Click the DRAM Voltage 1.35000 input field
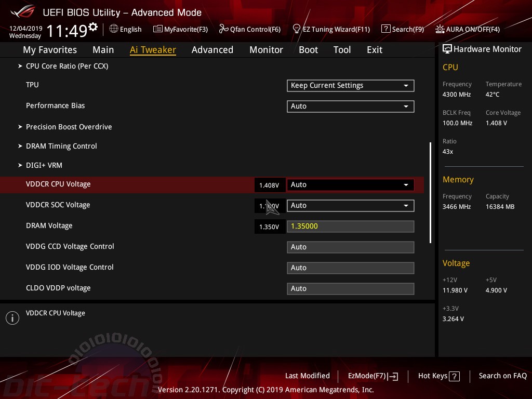 click(x=351, y=227)
